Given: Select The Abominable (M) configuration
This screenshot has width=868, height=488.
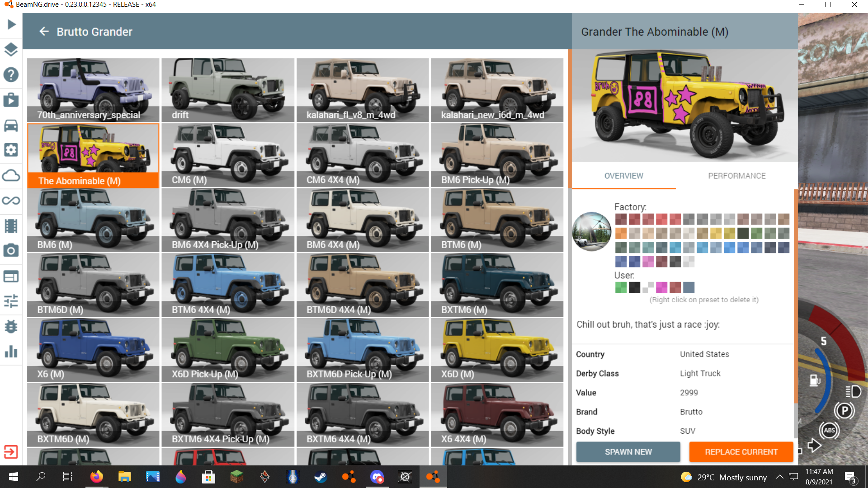Looking at the screenshot, I should [x=93, y=155].
